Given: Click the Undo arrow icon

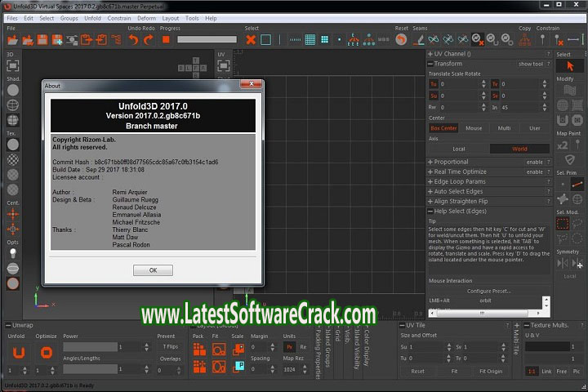Looking at the screenshot, I should (133, 40).
